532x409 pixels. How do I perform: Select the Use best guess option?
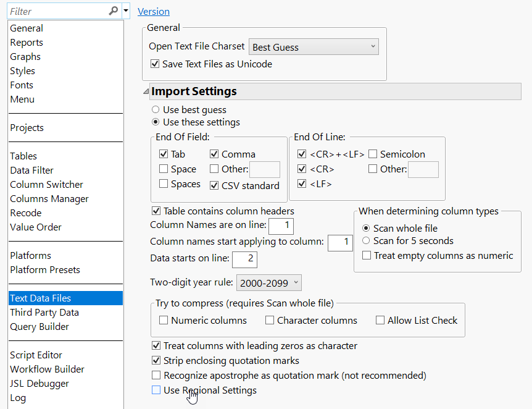[x=156, y=109]
